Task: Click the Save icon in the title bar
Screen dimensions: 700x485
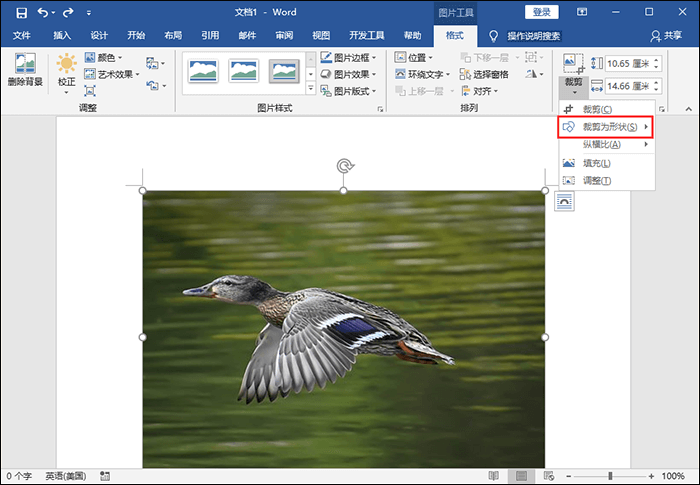Action: tap(21, 13)
